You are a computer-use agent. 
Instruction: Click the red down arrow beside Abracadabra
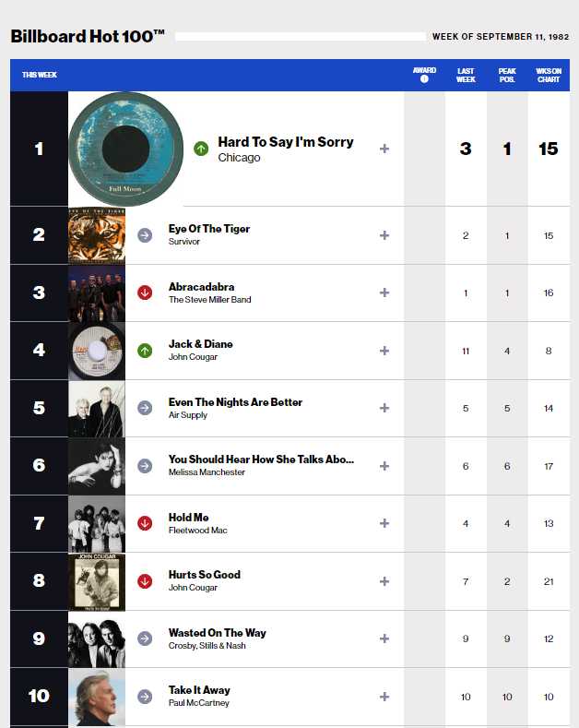click(x=145, y=292)
